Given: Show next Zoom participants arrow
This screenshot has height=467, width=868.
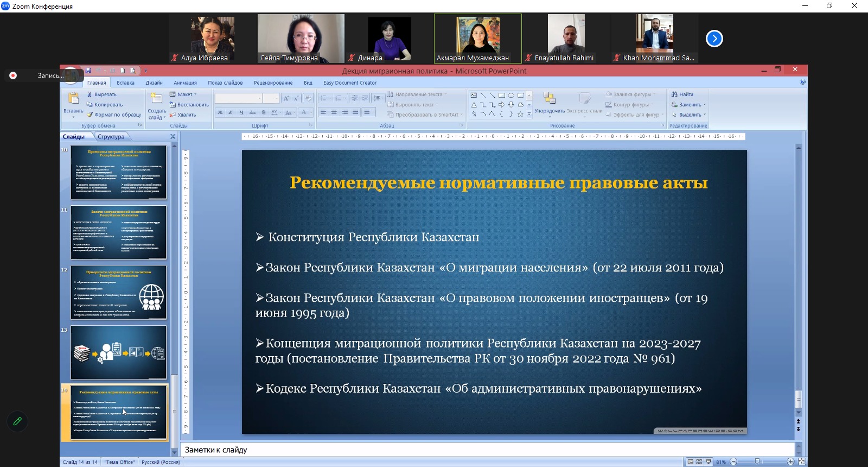Looking at the screenshot, I should tap(714, 39).
